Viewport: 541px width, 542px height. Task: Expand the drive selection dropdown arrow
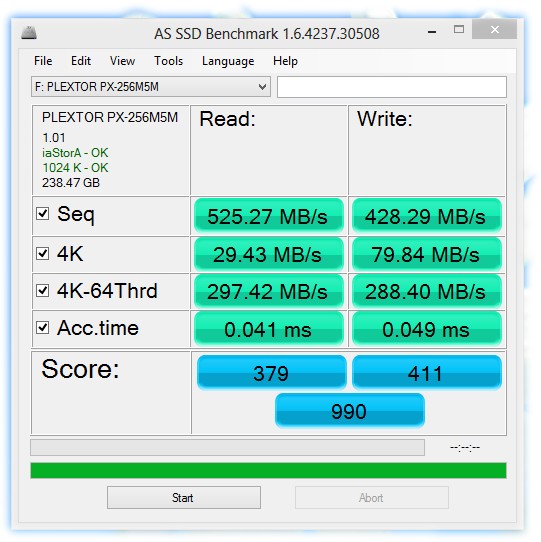[x=262, y=87]
